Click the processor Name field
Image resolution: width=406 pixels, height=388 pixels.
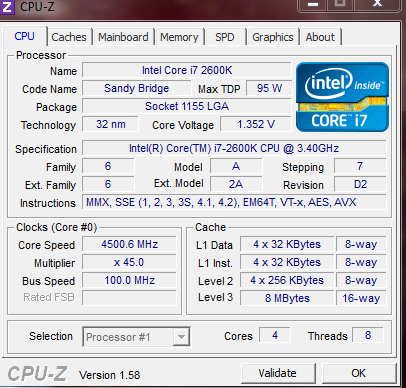(x=187, y=70)
